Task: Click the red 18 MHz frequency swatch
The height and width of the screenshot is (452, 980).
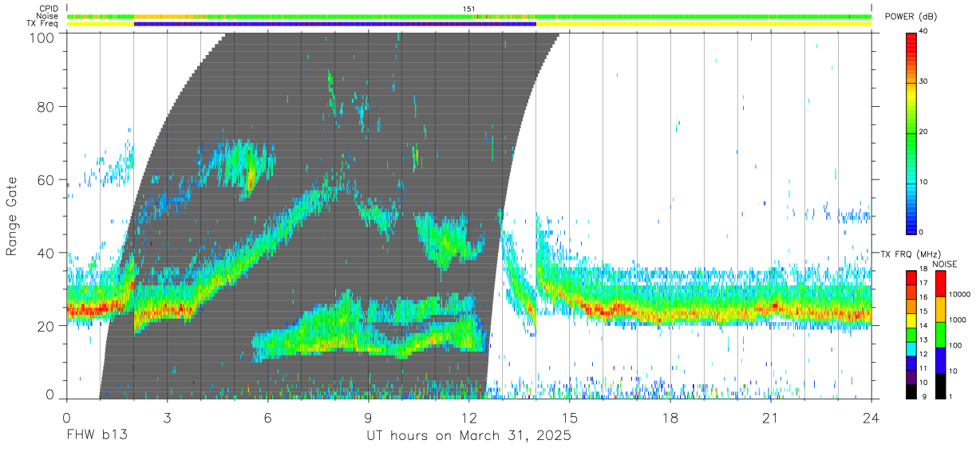Action: [x=912, y=277]
